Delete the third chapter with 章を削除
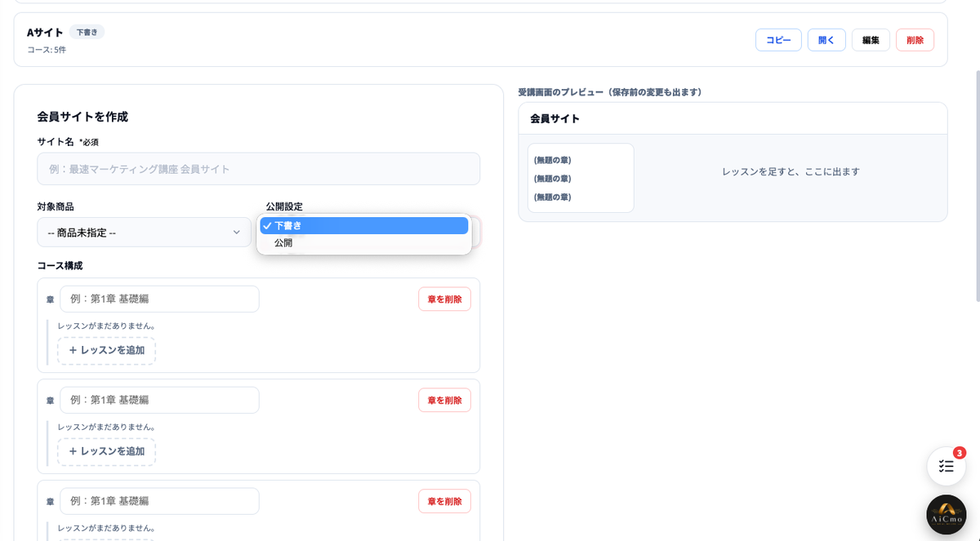The height and width of the screenshot is (541, 980). tap(444, 502)
